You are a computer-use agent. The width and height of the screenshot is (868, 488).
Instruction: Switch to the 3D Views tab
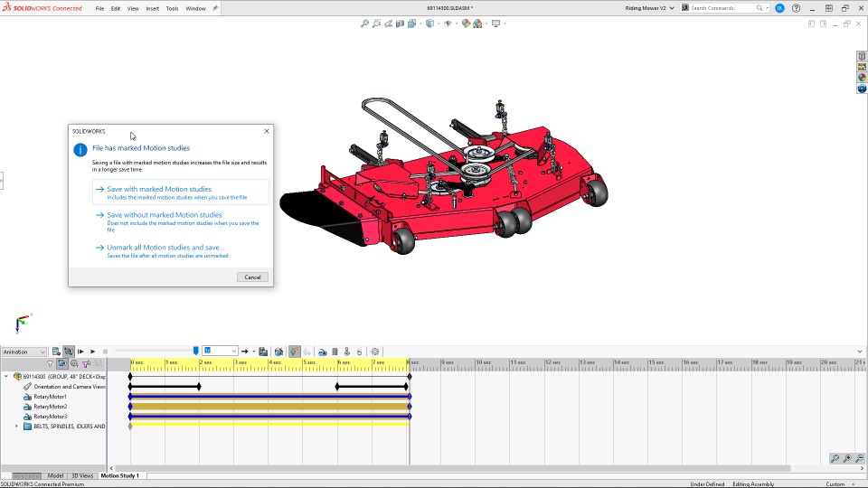(x=81, y=475)
